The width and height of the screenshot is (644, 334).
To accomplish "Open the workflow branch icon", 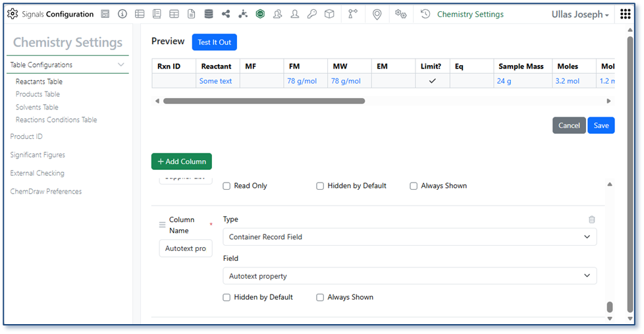I will pyautogui.click(x=353, y=14).
